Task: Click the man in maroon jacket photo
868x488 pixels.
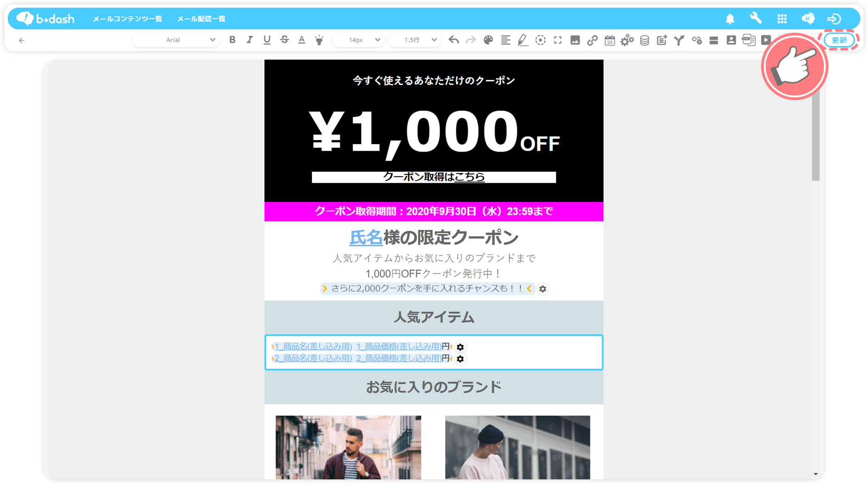Action: (x=348, y=448)
